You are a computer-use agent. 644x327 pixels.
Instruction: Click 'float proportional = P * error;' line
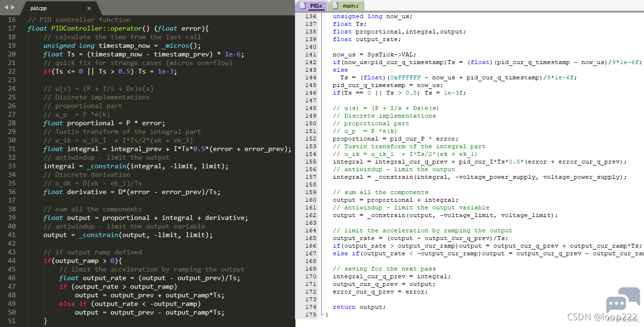coord(104,123)
